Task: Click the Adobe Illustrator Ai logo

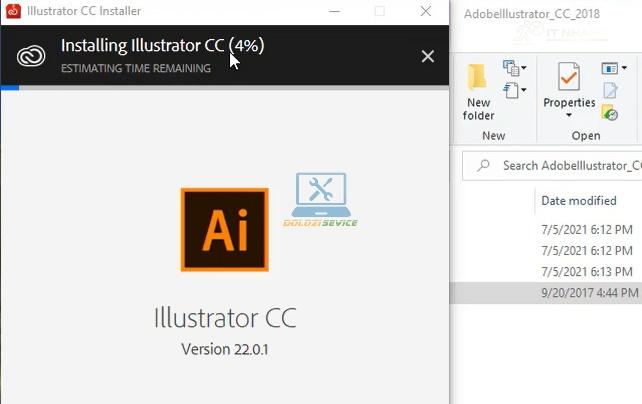Action: point(224,229)
